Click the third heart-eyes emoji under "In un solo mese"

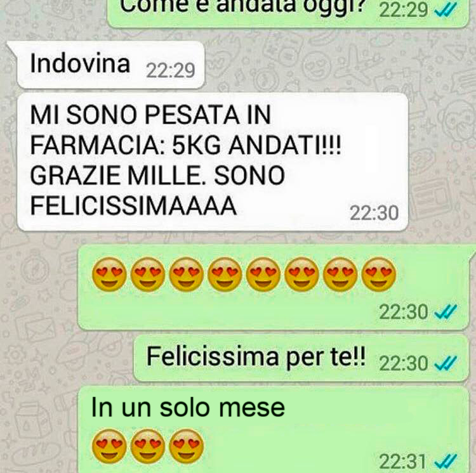[186, 446]
